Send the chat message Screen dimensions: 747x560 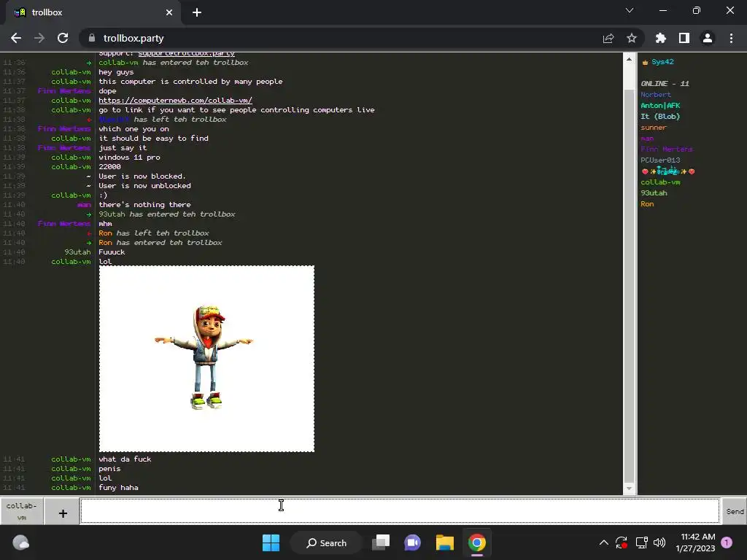coord(735,511)
